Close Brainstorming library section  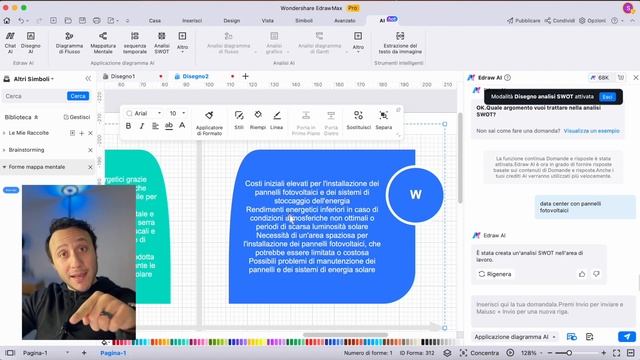pos(90,150)
